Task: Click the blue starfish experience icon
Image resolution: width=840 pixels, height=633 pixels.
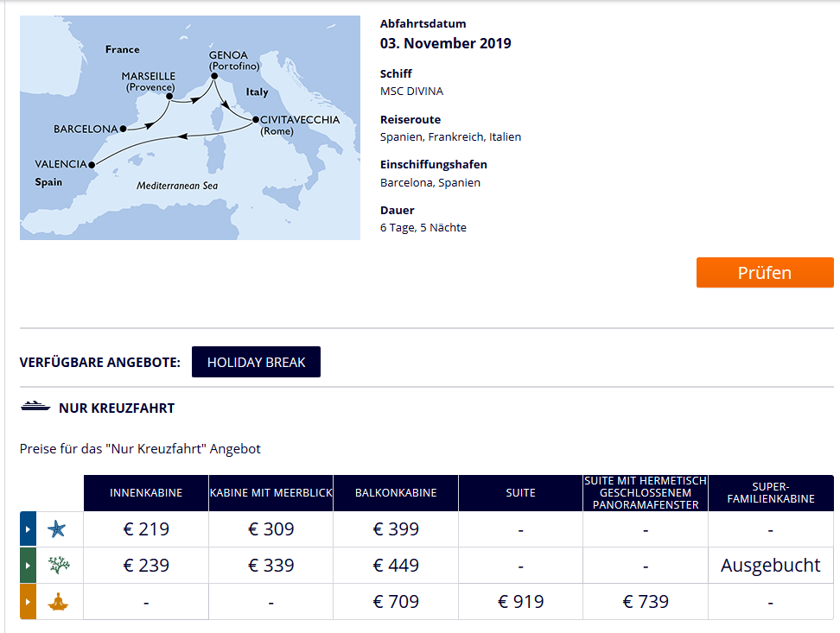Action: click(57, 529)
